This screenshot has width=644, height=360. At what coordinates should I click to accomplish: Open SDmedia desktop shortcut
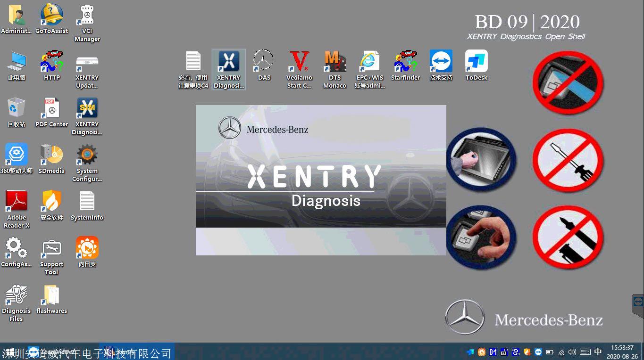(x=52, y=159)
